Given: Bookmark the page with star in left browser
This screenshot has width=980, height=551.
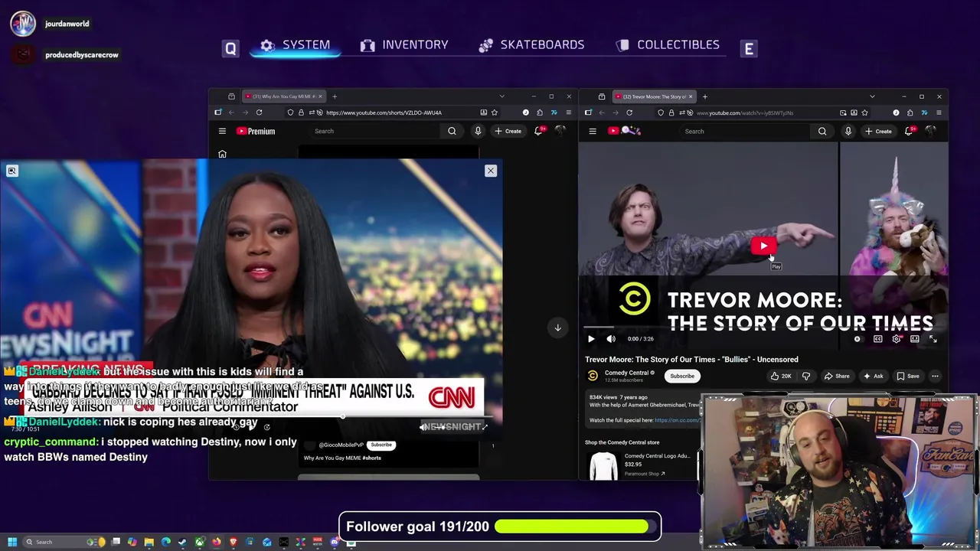Looking at the screenshot, I should click(495, 112).
